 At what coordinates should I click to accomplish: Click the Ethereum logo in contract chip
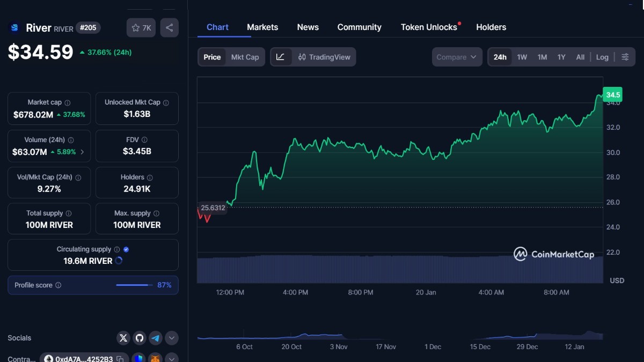tap(49, 359)
